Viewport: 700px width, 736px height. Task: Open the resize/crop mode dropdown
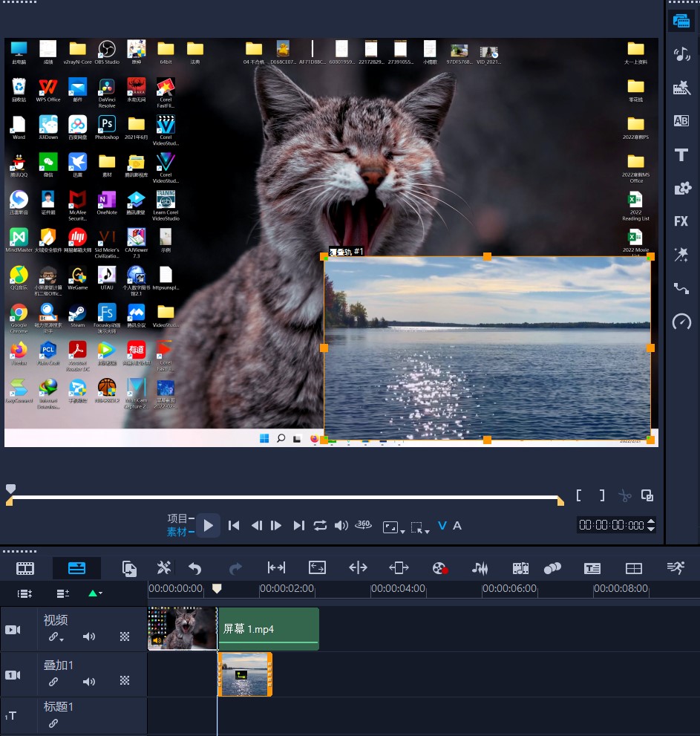419,527
